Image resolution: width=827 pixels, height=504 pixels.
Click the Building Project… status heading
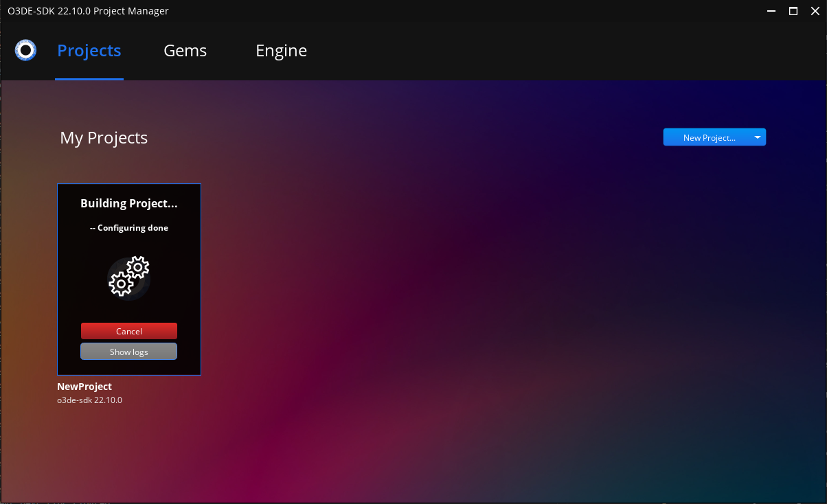(x=129, y=203)
